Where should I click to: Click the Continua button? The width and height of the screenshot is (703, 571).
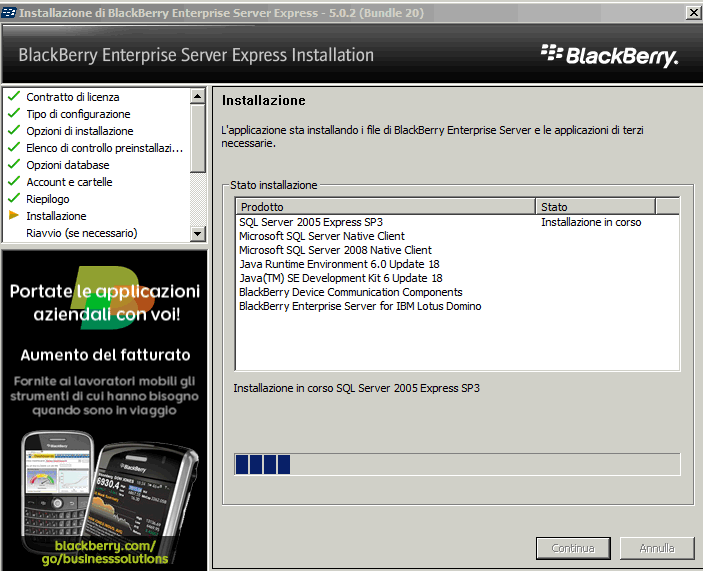573,548
